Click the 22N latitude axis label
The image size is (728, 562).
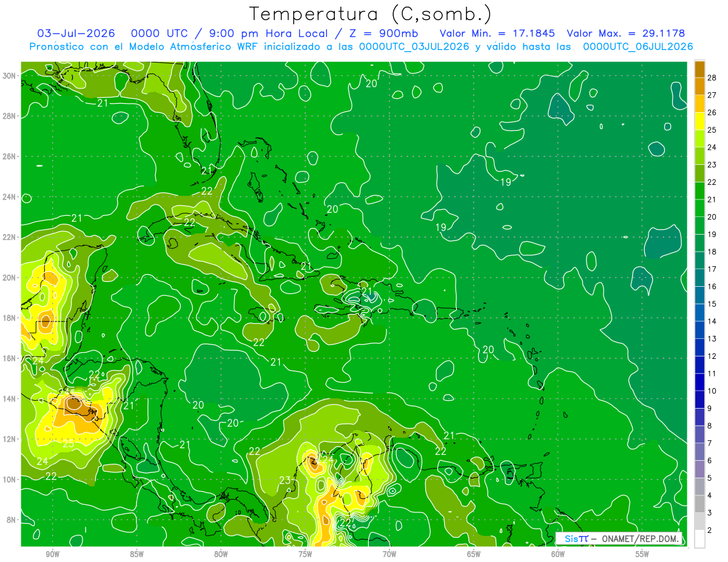pyautogui.click(x=8, y=237)
